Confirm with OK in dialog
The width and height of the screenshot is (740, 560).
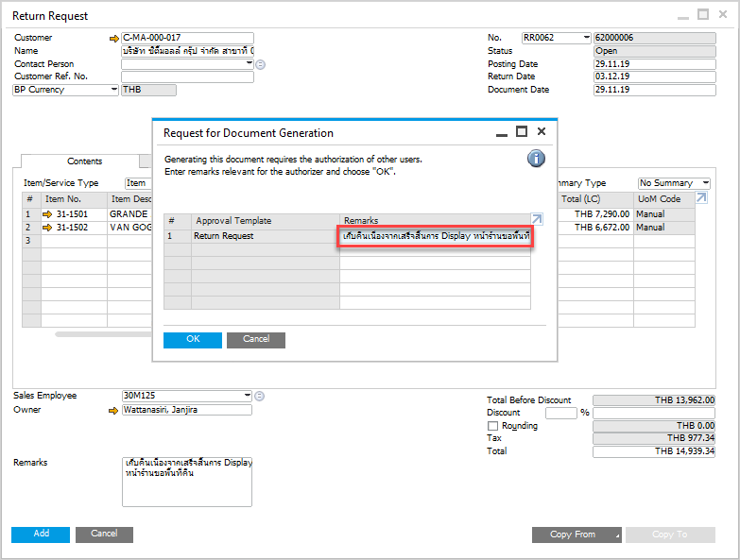(193, 340)
